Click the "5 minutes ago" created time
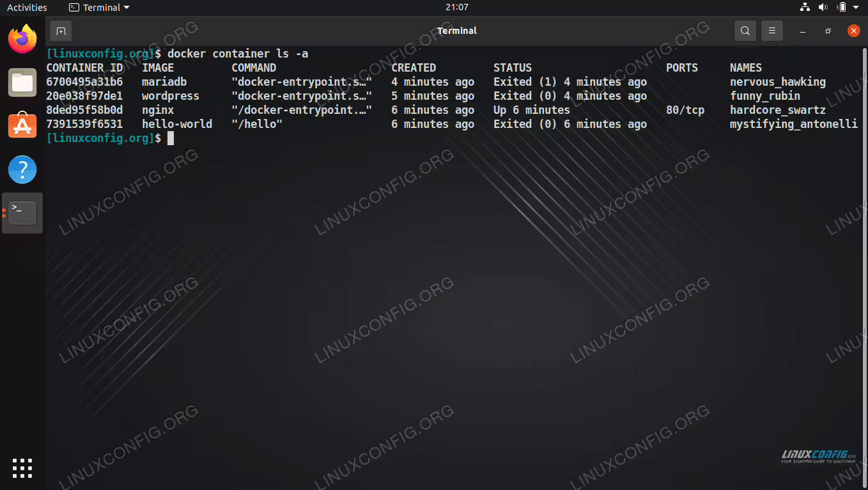 pos(433,96)
